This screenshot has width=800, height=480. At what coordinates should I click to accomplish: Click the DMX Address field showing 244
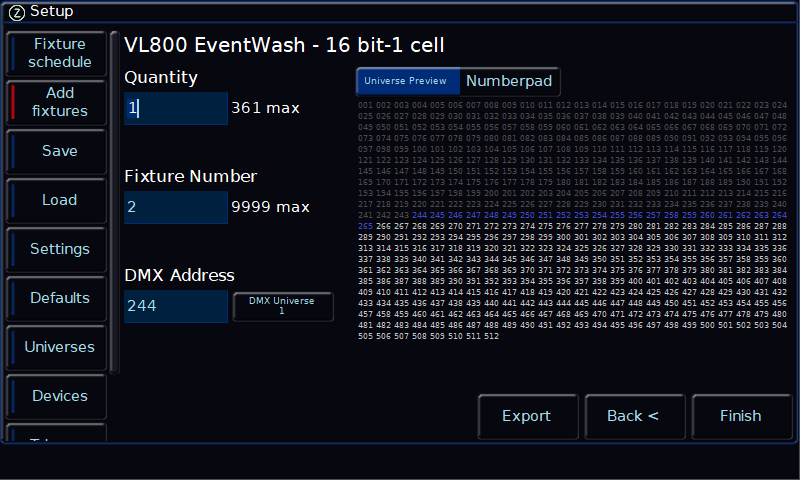click(x=176, y=306)
